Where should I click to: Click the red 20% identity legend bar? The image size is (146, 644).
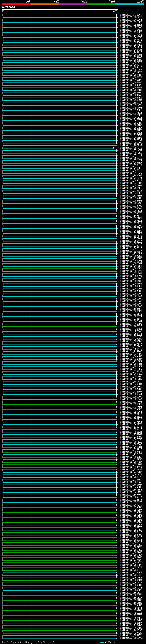click(x=16, y=4)
